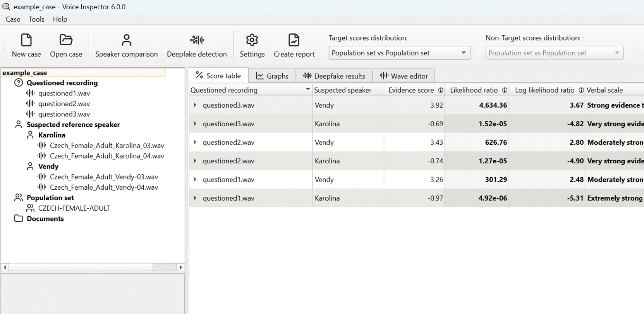Viewport: 644px width, 314px height.
Task: Click the Population set group icon
Action: [x=19, y=197]
